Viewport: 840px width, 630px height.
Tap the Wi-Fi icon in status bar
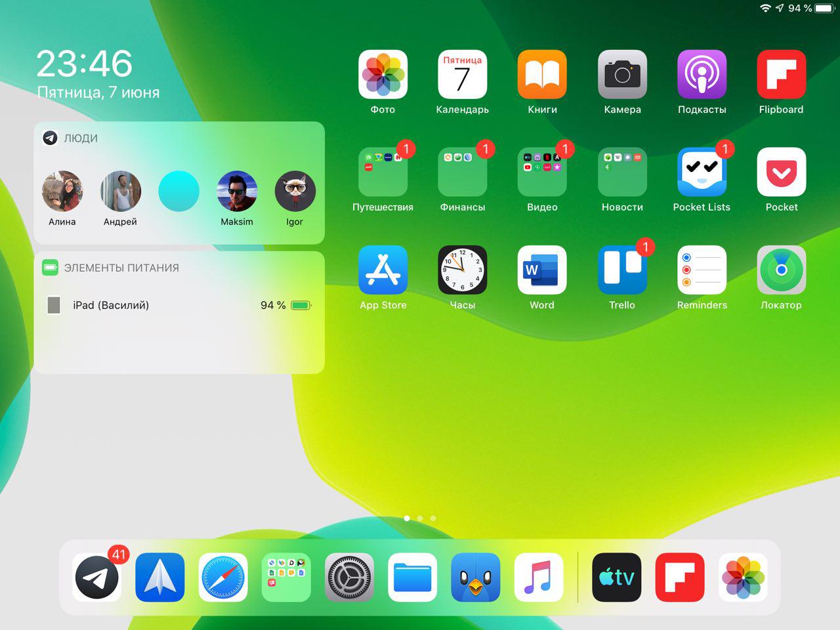pyautogui.click(x=765, y=8)
